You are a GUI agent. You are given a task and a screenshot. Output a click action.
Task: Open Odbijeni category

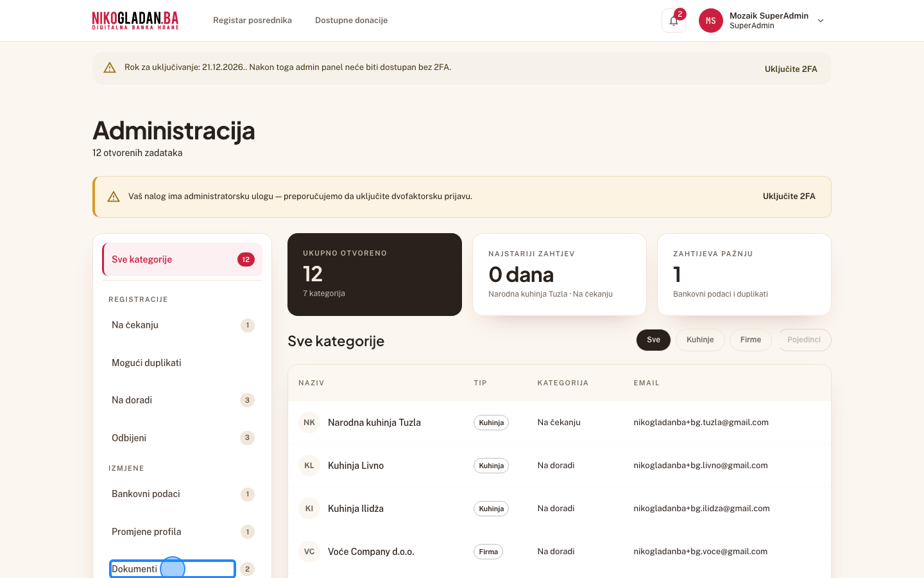point(182,438)
